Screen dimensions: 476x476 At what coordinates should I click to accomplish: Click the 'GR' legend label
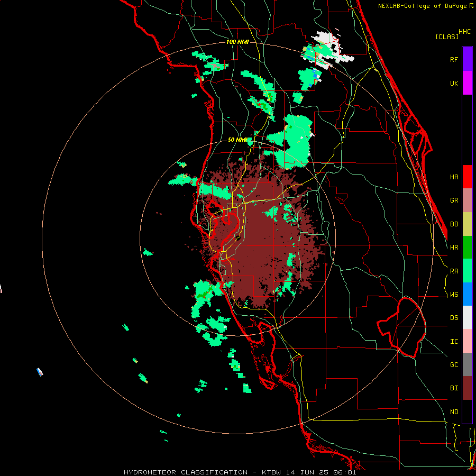tap(454, 200)
